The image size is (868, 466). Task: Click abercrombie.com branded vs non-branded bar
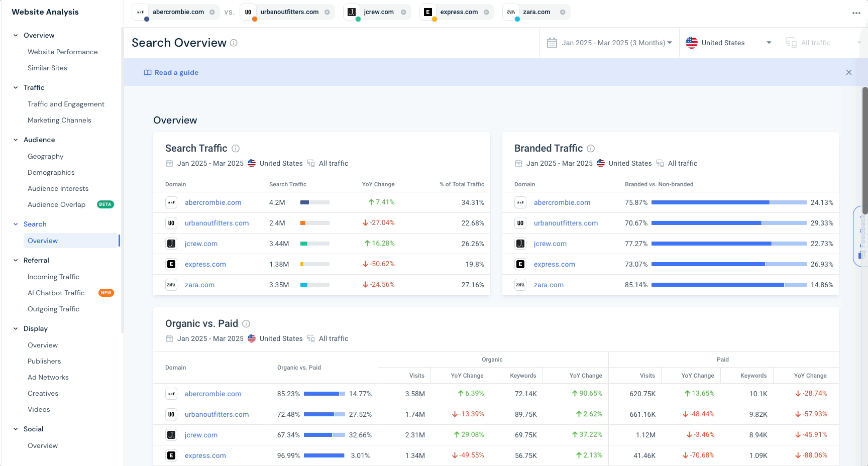(729, 202)
